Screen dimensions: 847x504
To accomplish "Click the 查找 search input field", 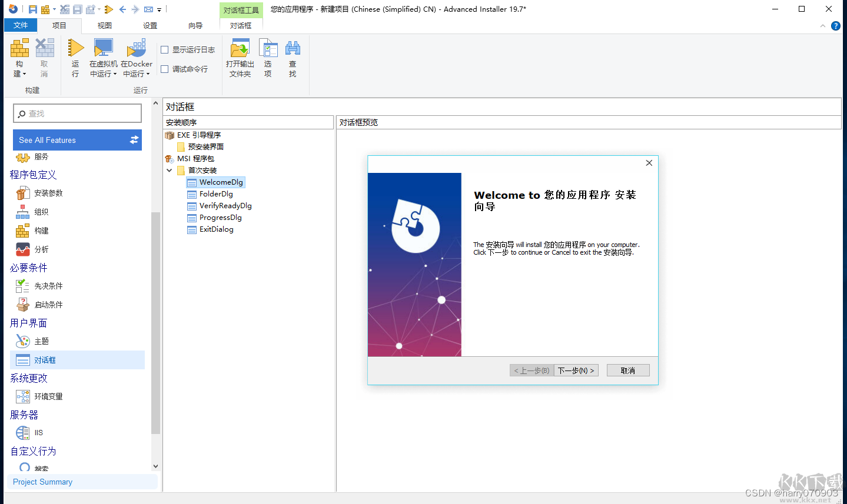I will pyautogui.click(x=77, y=113).
